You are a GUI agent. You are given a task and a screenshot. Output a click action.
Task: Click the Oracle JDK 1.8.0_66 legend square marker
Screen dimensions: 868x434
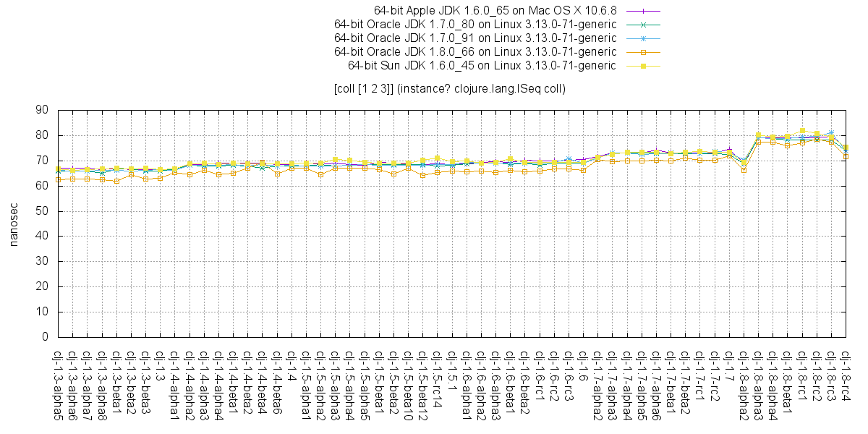point(642,52)
